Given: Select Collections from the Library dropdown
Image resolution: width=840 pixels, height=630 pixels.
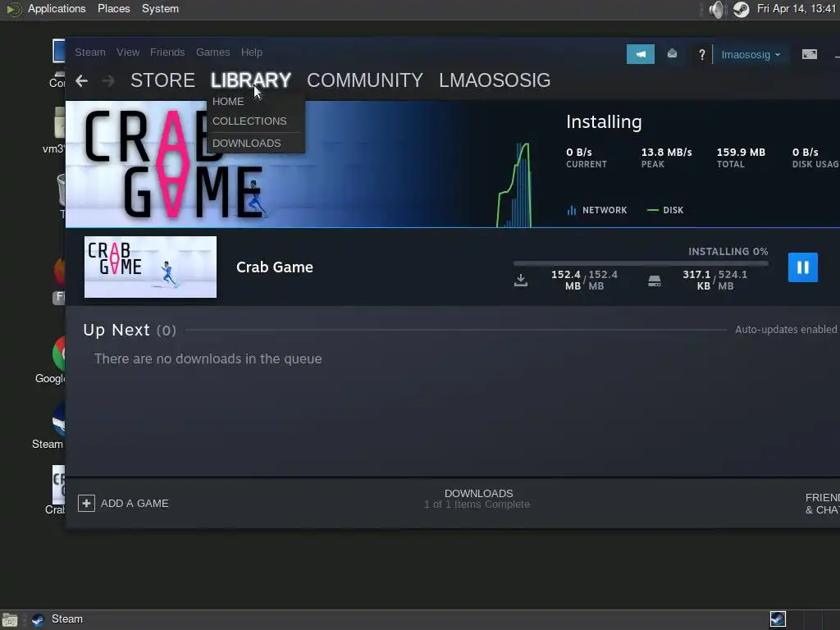Looking at the screenshot, I should 249,121.
